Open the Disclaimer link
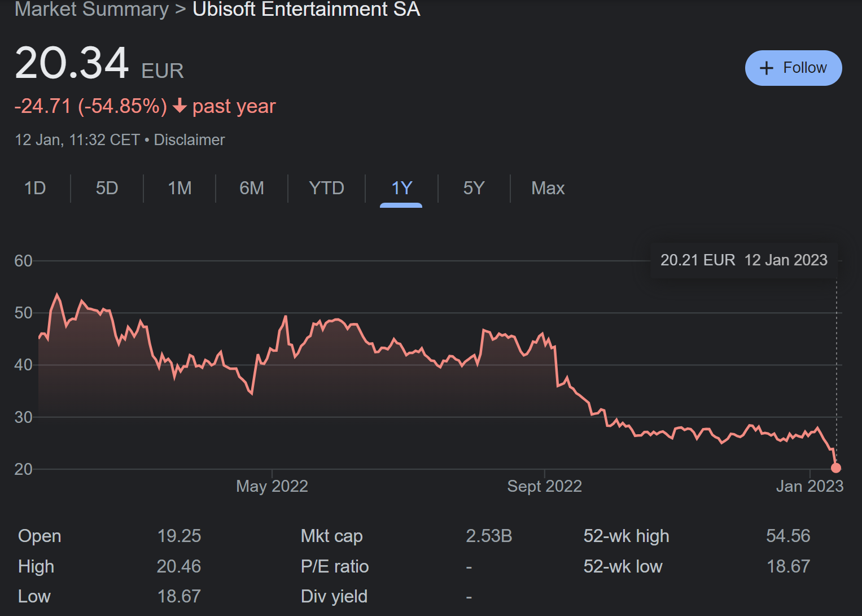 point(189,140)
